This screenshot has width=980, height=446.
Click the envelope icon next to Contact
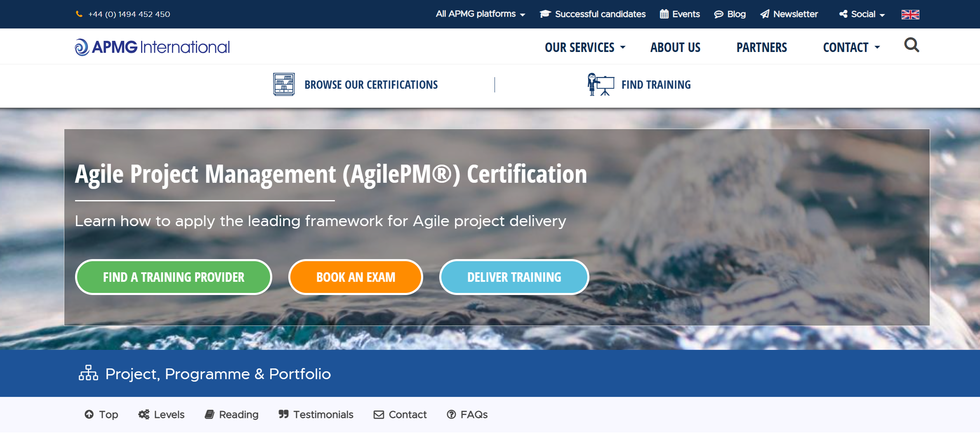point(379,415)
